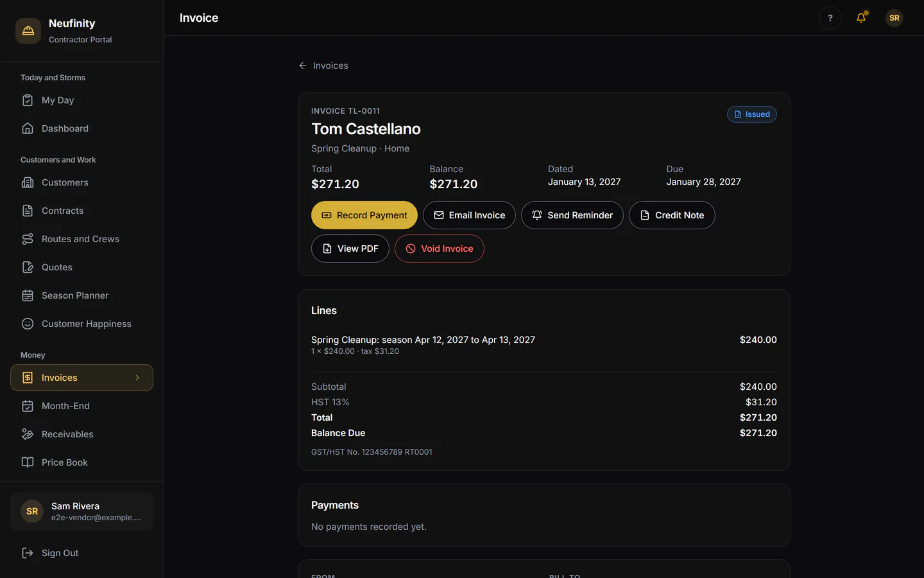Viewport: 924px width, 578px height.
Task: Navigate to Receivables
Action: (x=81, y=434)
